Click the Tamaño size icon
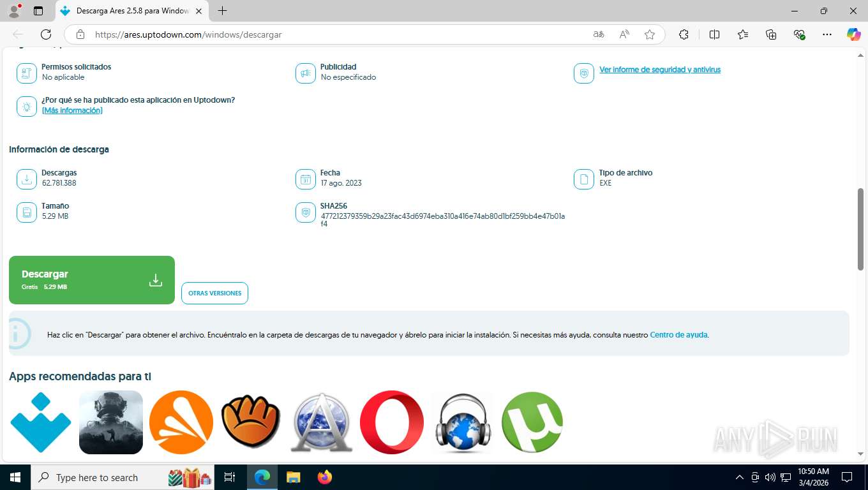The height and width of the screenshot is (490, 868). point(27,212)
